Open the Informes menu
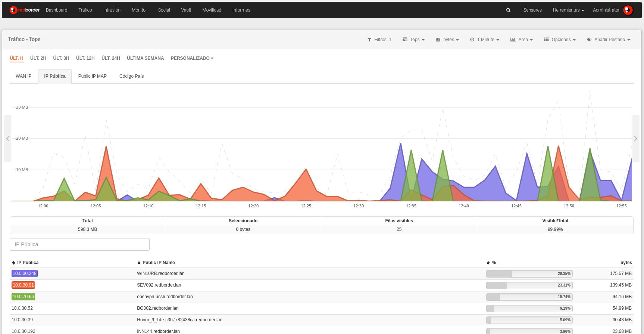644x334 pixels. [241, 10]
